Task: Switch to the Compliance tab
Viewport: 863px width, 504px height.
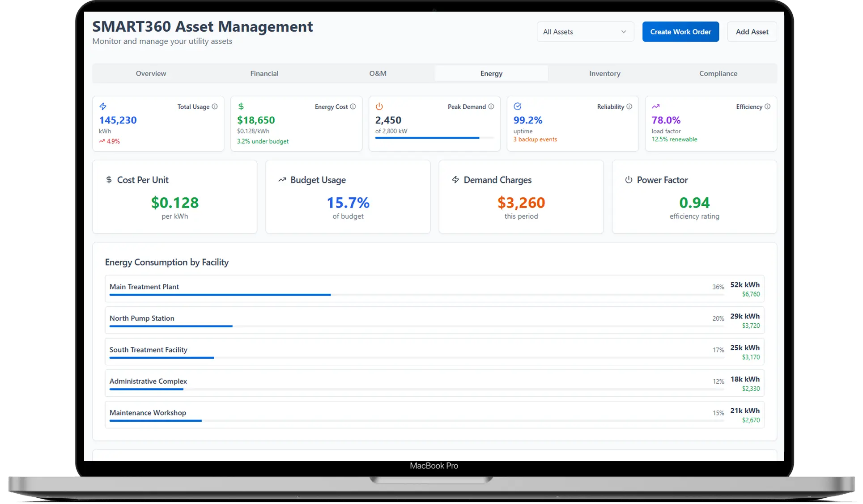Action: click(x=718, y=73)
